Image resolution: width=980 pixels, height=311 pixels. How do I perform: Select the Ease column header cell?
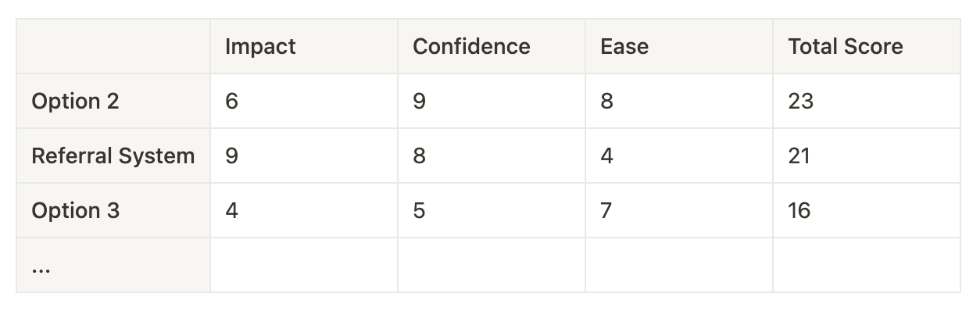click(679, 47)
